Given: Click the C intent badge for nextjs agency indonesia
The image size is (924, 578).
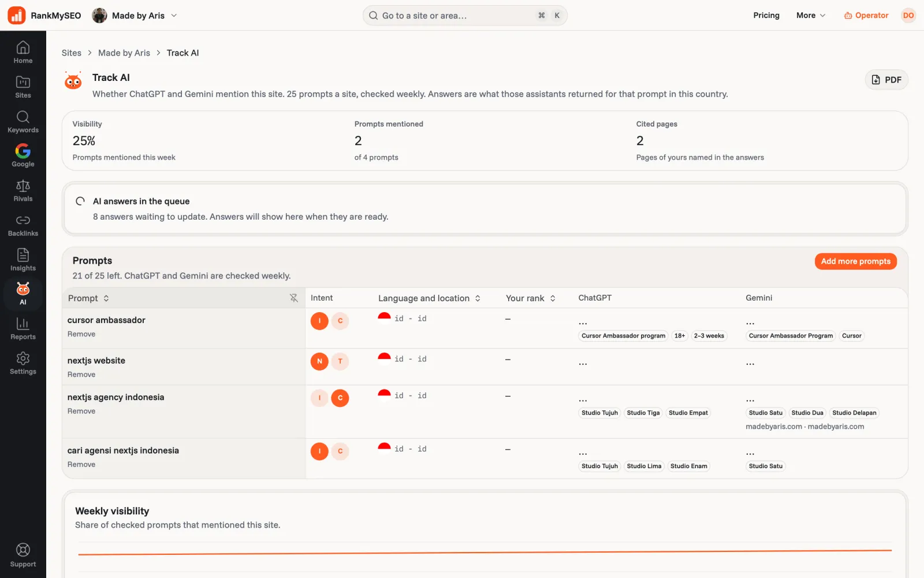Looking at the screenshot, I should pyautogui.click(x=340, y=398).
